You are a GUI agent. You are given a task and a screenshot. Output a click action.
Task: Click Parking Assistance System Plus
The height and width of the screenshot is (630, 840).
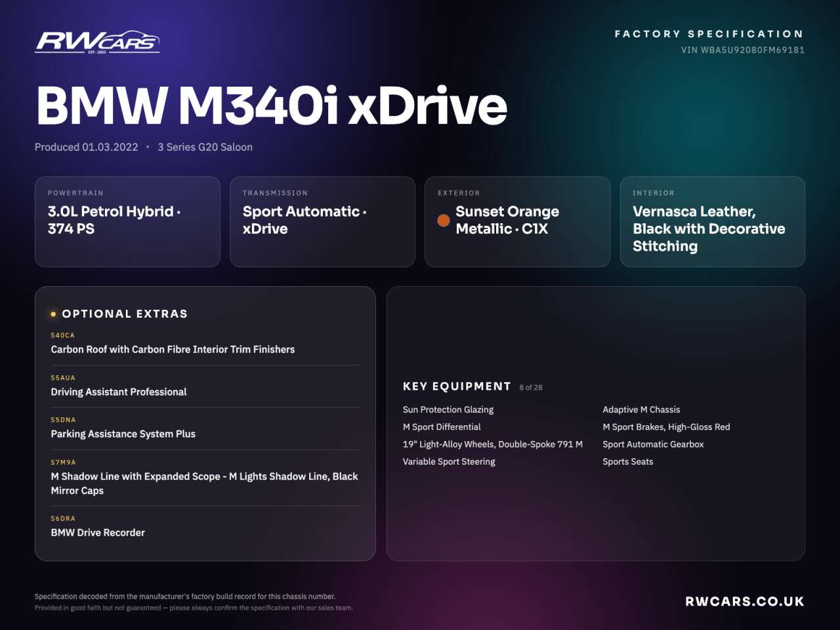pyautogui.click(x=123, y=434)
